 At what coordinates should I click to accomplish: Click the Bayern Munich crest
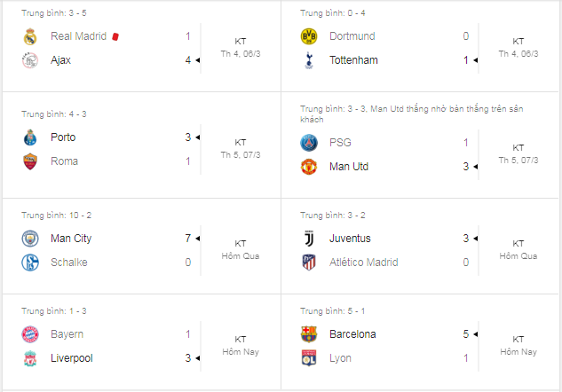click(x=31, y=334)
